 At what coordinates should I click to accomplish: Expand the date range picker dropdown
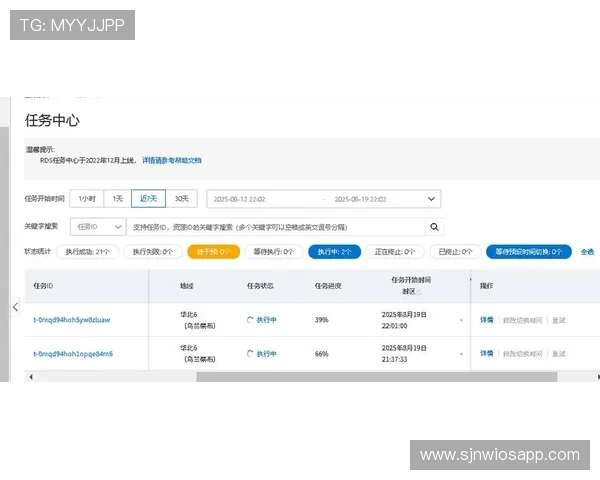(431, 199)
